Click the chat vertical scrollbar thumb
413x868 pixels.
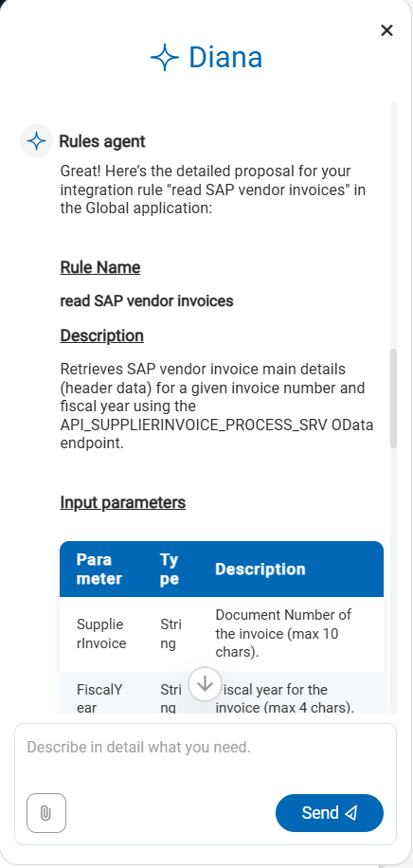point(394,398)
